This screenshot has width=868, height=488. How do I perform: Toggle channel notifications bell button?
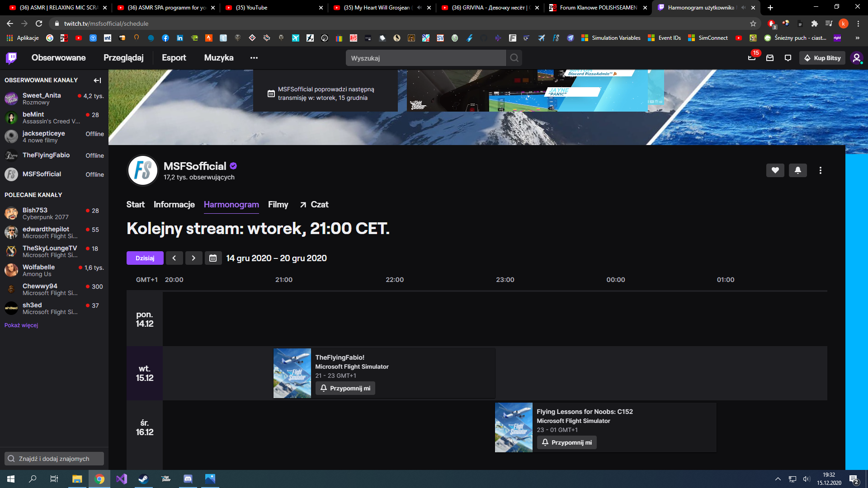click(x=797, y=170)
